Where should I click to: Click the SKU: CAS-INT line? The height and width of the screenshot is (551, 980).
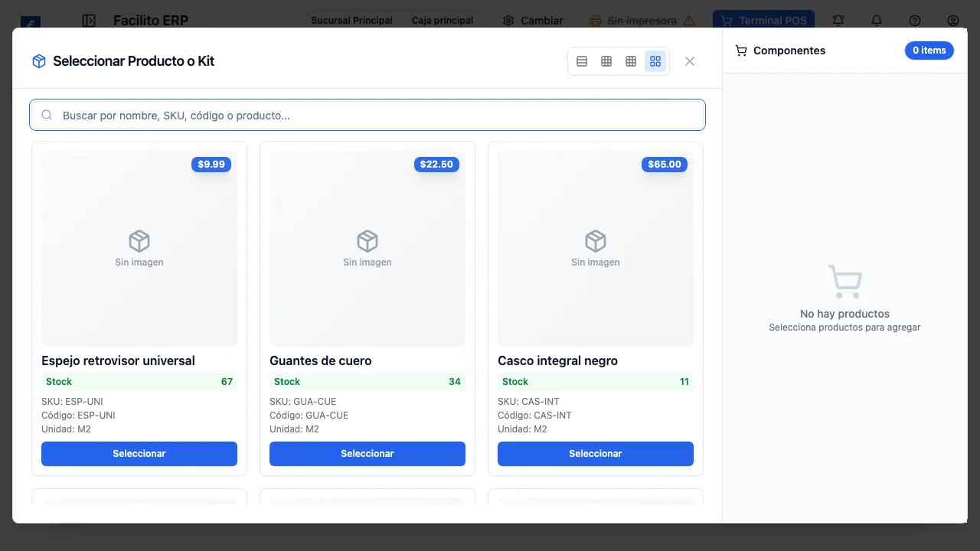530,402
